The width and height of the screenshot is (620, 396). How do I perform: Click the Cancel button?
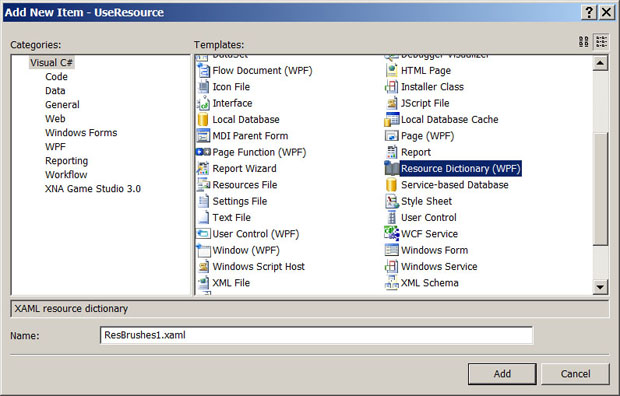coord(575,374)
